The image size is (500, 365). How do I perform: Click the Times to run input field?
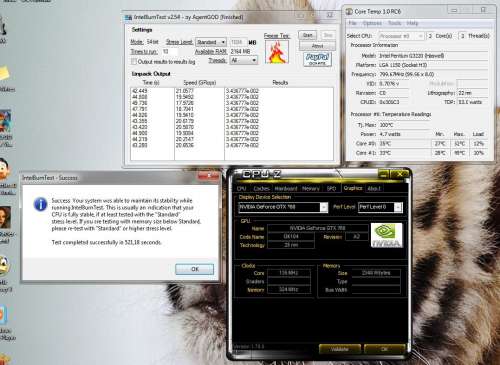tap(170, 52)
